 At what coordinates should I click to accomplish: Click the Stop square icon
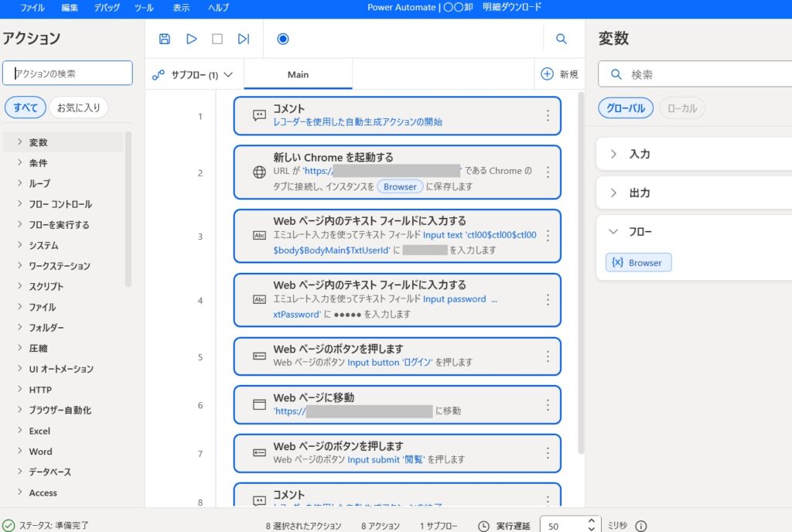pos(217,39)
